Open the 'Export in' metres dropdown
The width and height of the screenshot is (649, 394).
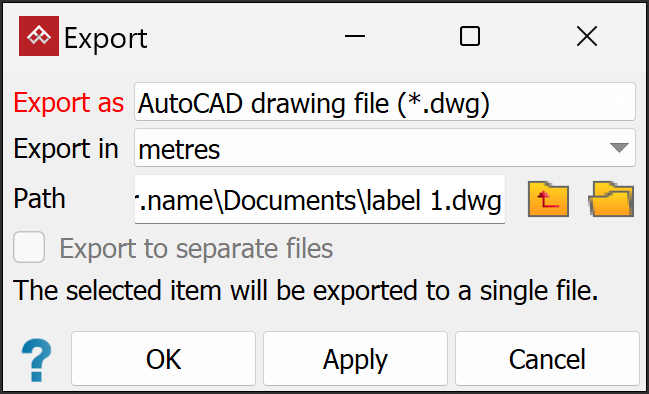[x=385, y=148]
